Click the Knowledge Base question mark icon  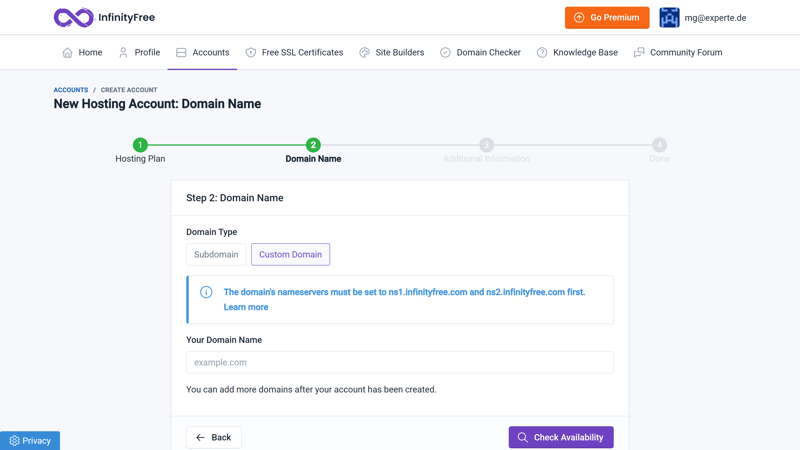542,53
